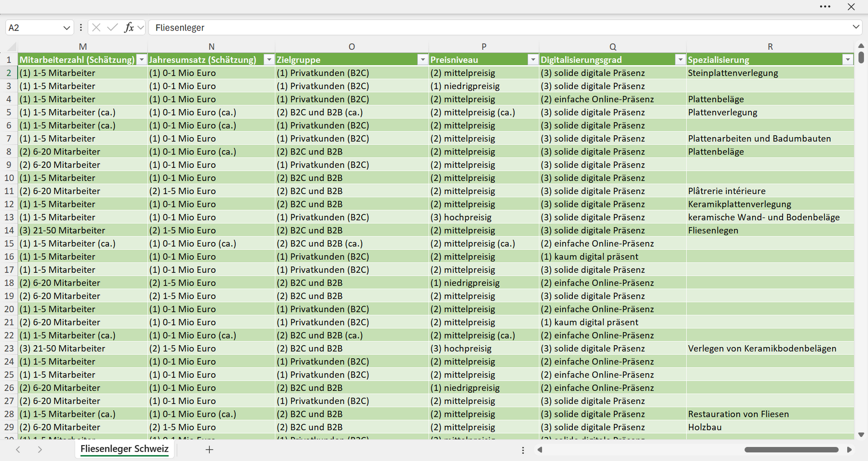Click the horizontal scrollbar thumb
Screen dimensions: 868x461
(791, 449)
